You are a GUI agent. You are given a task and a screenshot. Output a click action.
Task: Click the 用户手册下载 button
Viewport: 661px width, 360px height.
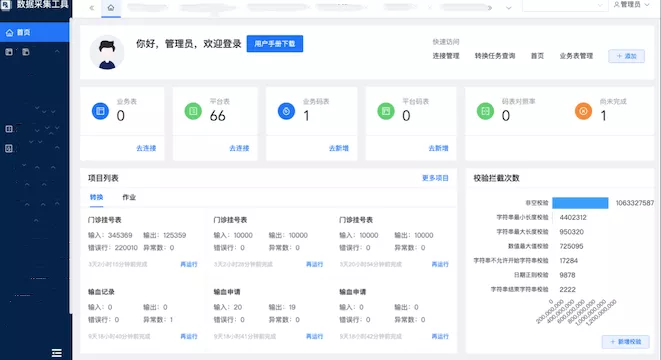pos(275,44)
